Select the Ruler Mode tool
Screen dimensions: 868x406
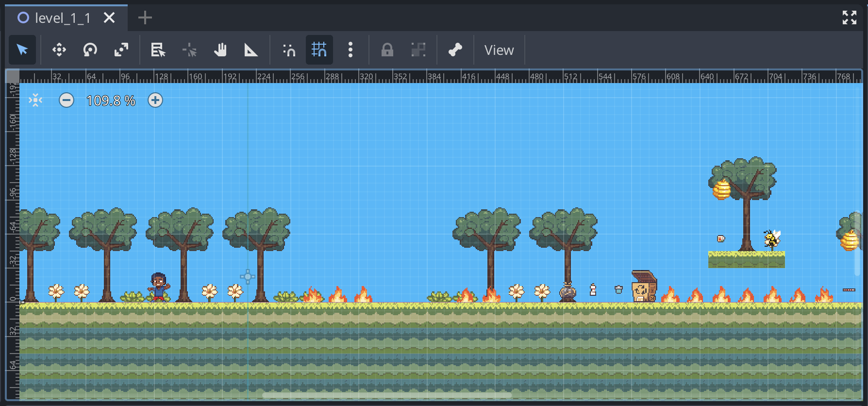[x=251, y=50]
